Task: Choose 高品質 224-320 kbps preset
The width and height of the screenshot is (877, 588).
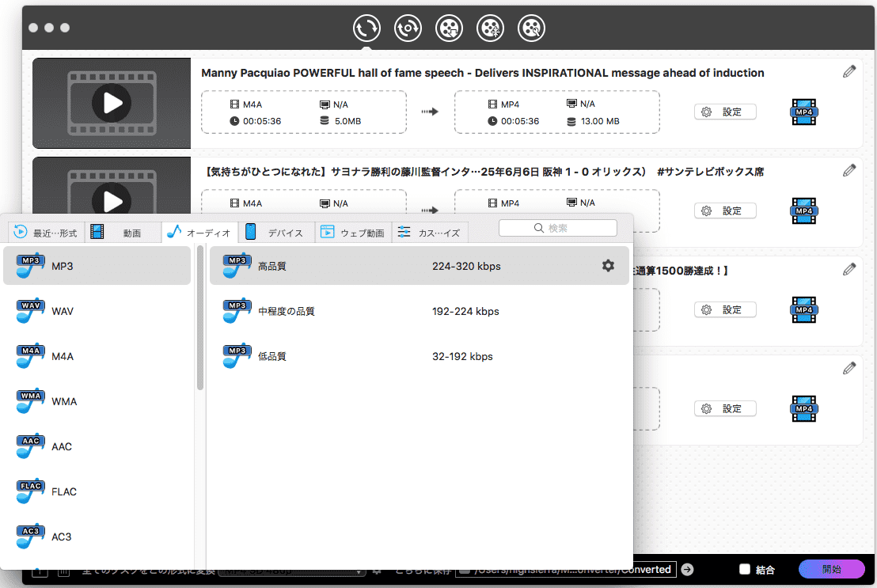Action: pos(420,267)
